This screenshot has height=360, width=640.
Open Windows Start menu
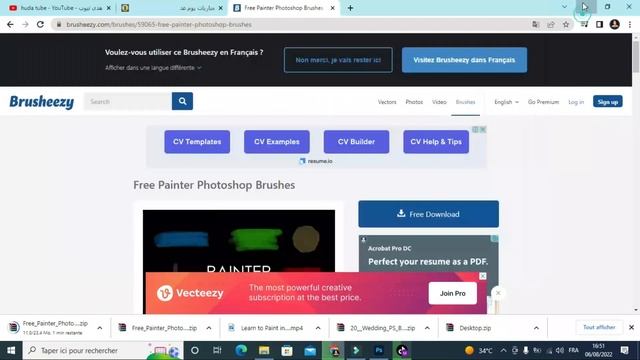point(11,350)
